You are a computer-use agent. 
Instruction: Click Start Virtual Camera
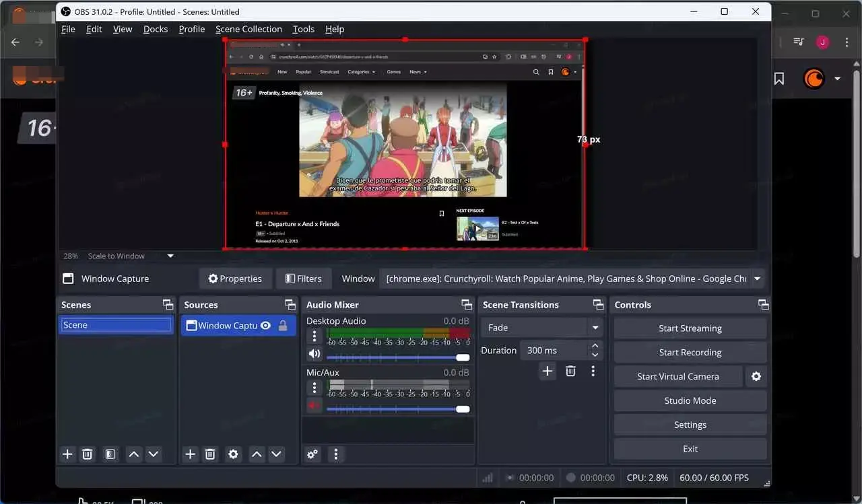click(x=678, y=377)
